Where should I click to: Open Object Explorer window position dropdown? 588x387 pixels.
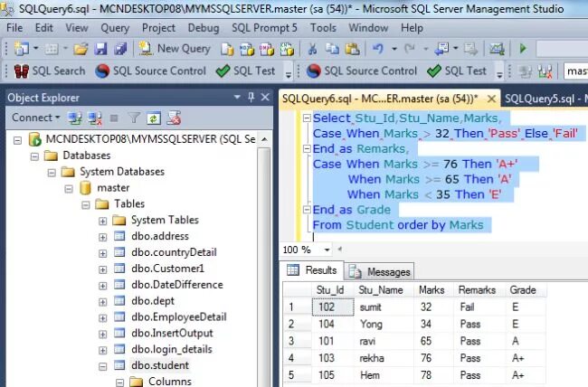click(237, 97)
